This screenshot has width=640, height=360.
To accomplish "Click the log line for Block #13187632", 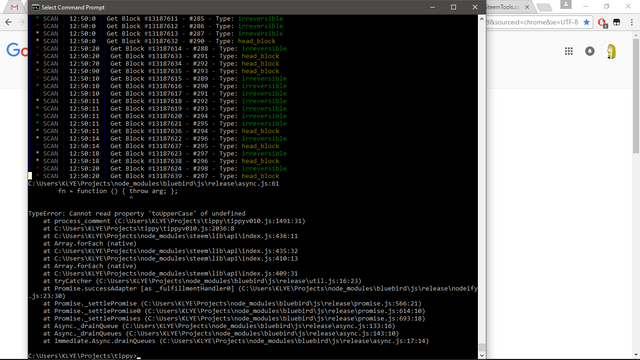I will [x=156, y=41].
